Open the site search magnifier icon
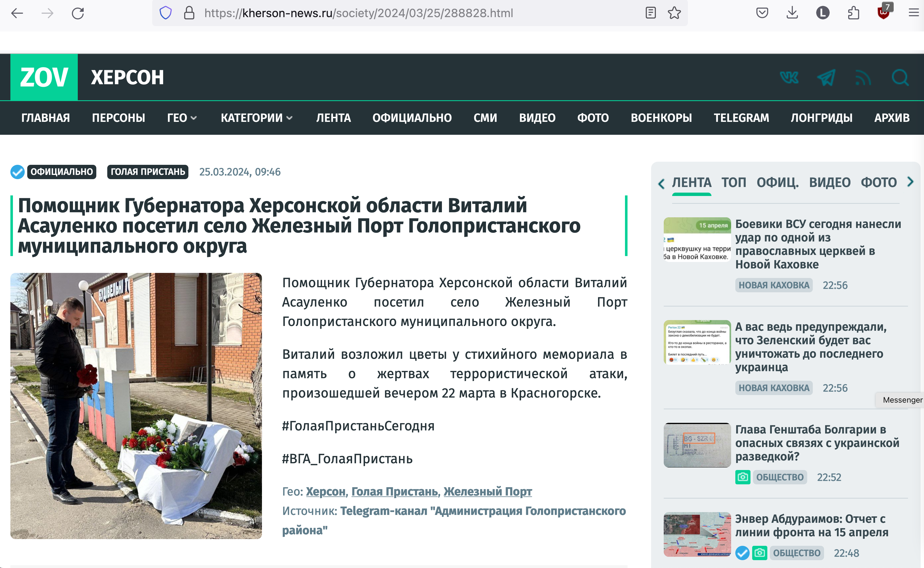This screenshot has width=924, height=568. [900, 78]
